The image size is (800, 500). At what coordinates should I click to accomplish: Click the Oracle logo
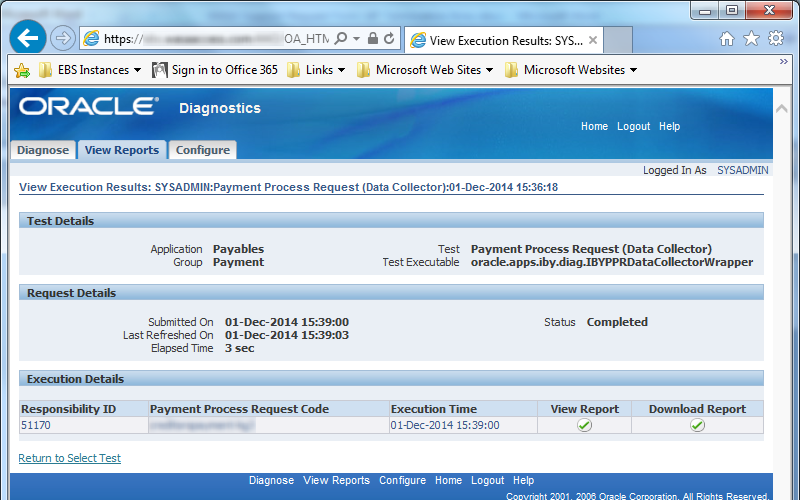point(89,107)
